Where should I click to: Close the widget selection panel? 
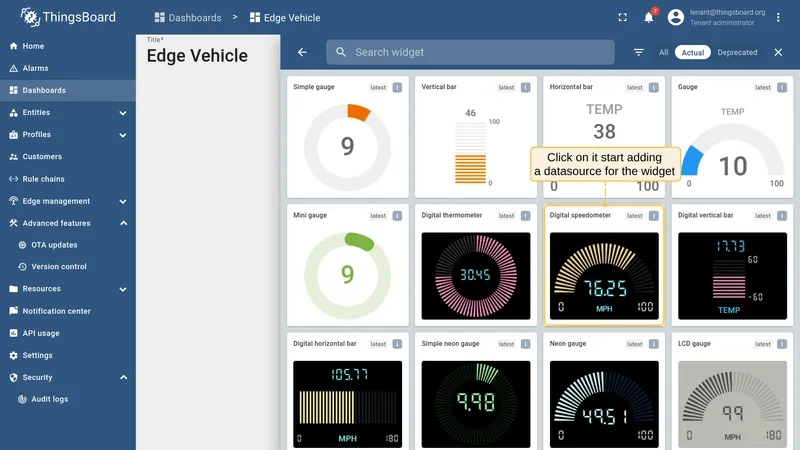point(778,52)
